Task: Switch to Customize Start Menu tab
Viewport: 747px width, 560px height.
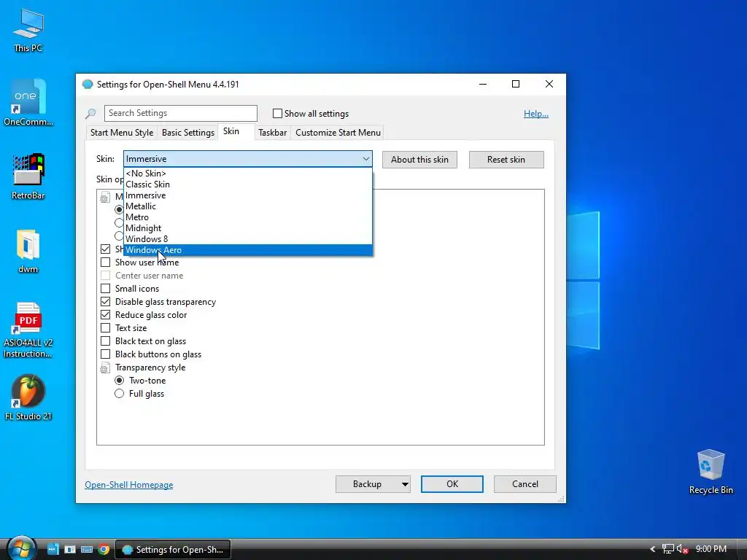Action: pos(338,133)
